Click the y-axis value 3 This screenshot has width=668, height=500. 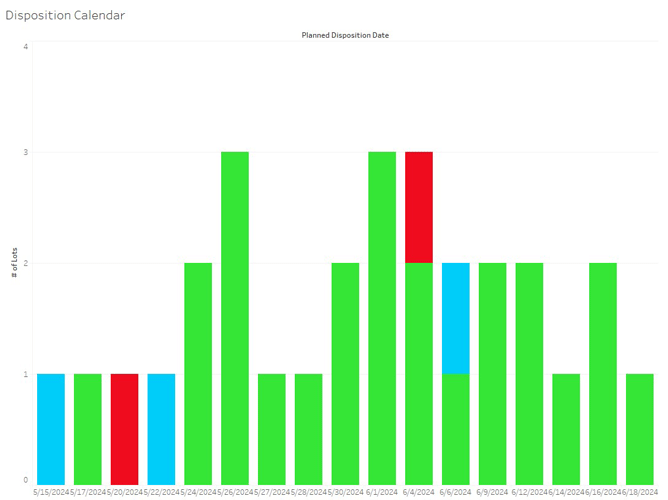(x=26, y=152)
